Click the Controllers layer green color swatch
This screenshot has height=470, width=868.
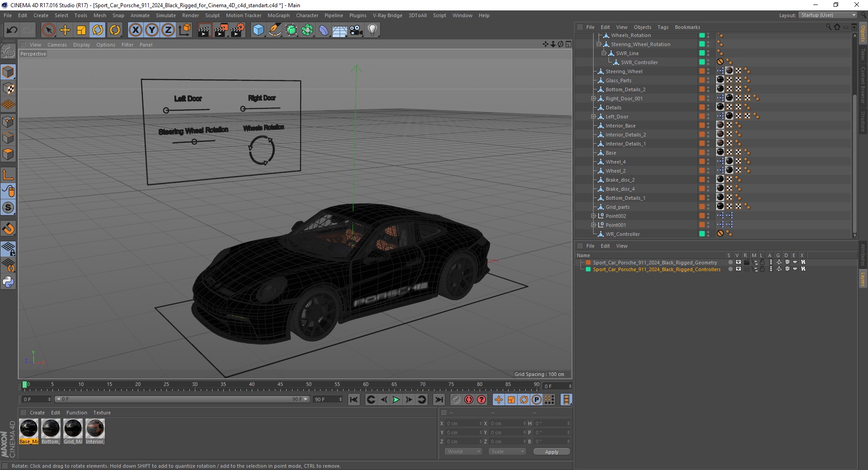(x=588, y=269)
